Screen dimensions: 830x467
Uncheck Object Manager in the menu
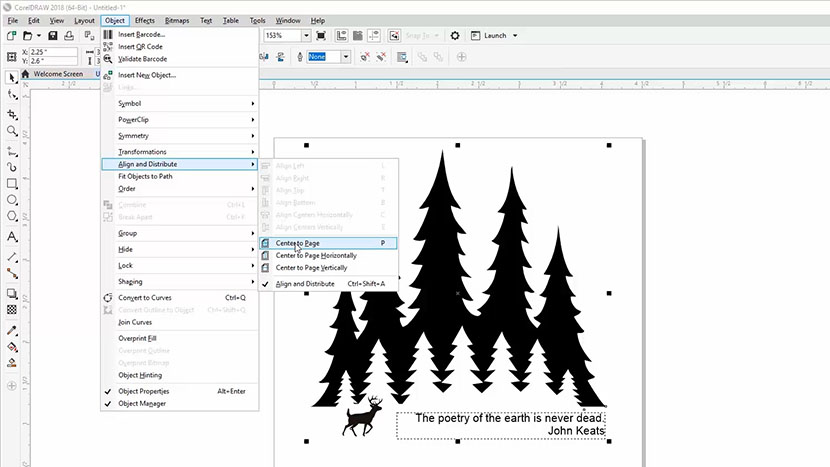pyautogui.click(x=142, y=404)
